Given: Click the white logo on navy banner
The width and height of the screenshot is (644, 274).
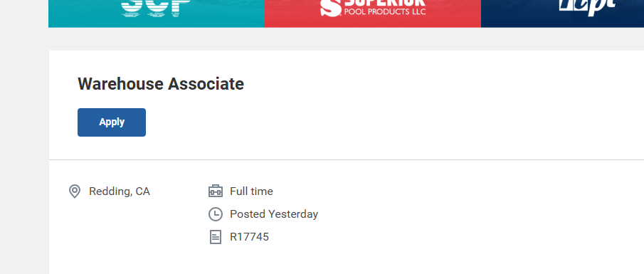Looking at the screenshot, I should coord(587,7).
